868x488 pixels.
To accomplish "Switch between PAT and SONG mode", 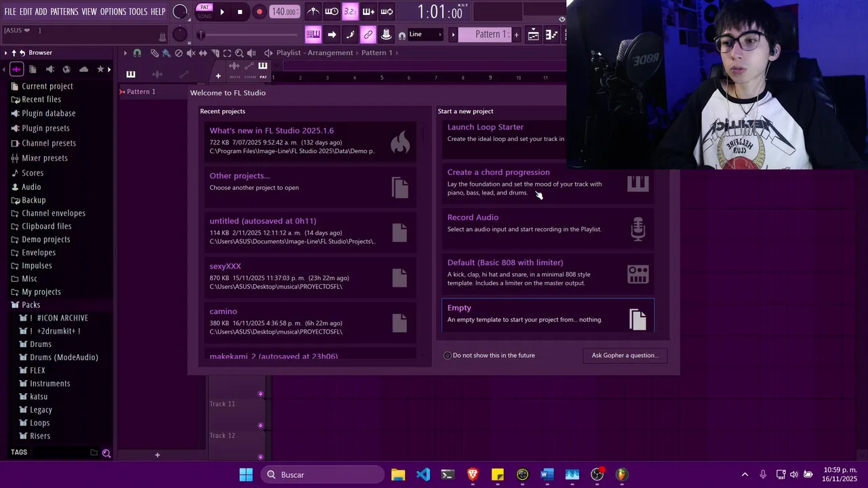I will [204, 12].
